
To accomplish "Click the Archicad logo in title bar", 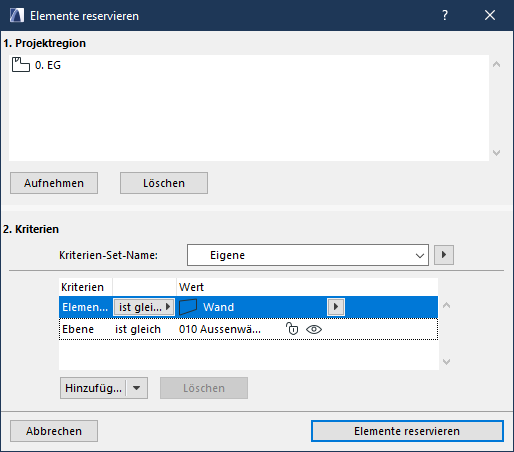I will coord(17,15).
